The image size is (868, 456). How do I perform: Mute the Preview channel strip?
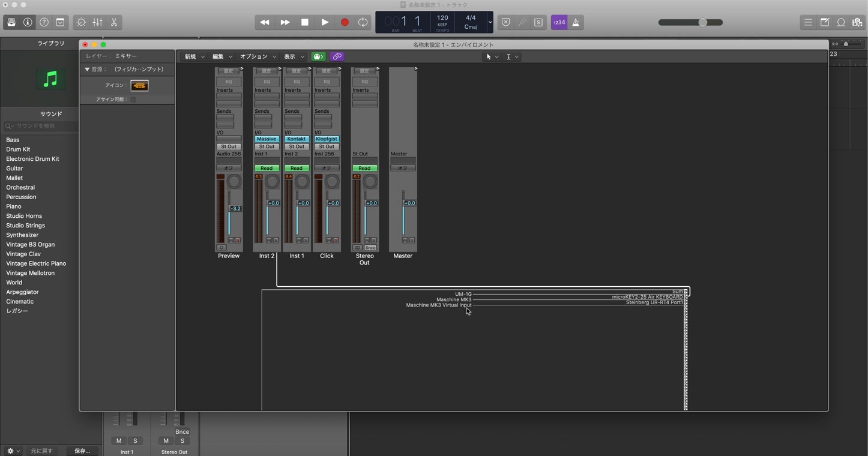[231, 241]
